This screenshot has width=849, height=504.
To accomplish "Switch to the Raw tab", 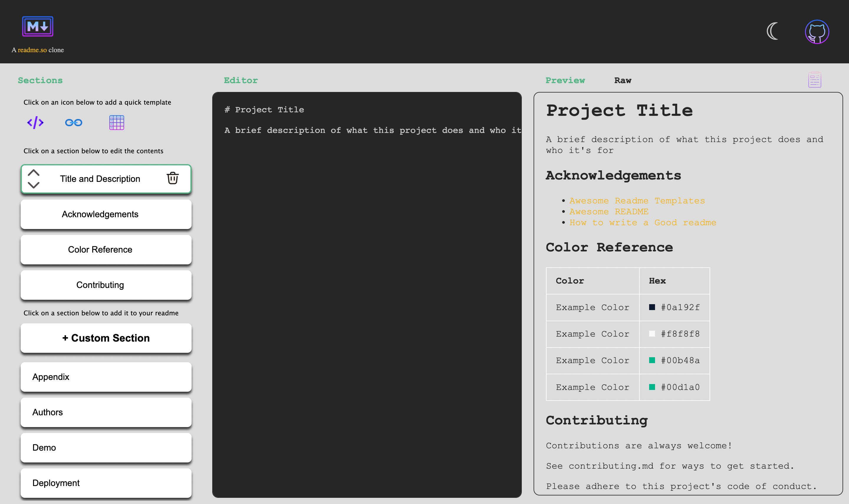I will click(623, 80).
